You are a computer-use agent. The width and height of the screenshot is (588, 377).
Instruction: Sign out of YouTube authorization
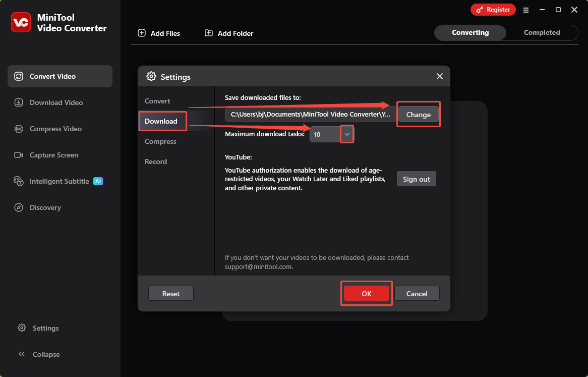pyautogui.click(x=416, y=179)
